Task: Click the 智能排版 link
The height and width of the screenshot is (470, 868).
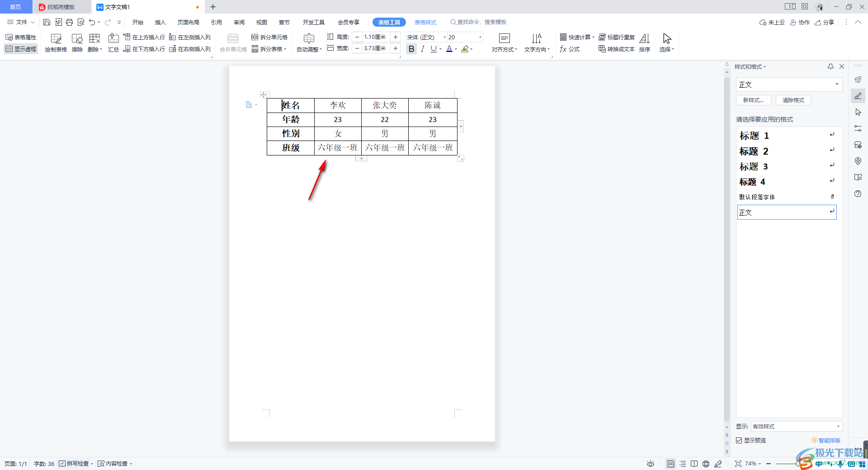Action: point(826,440)
